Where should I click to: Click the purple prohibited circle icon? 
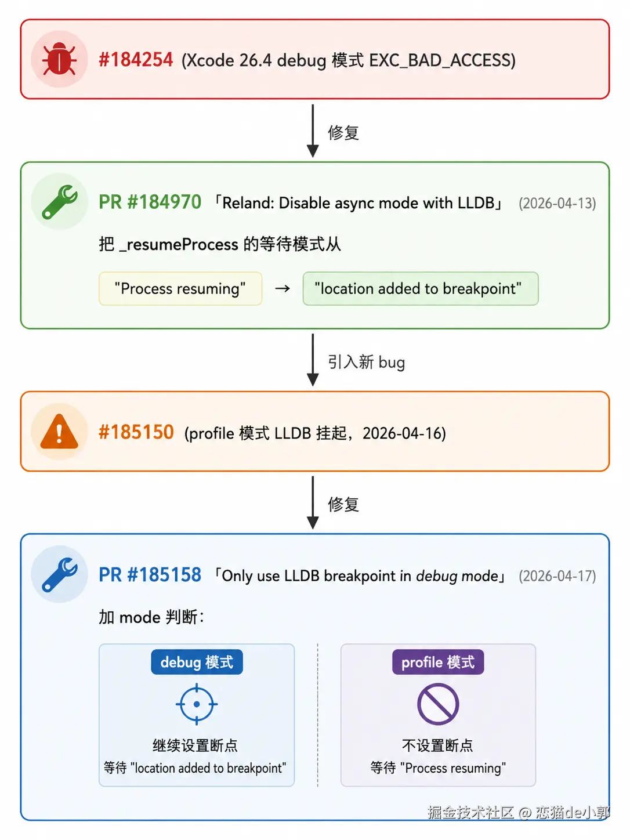coord(438,704)
